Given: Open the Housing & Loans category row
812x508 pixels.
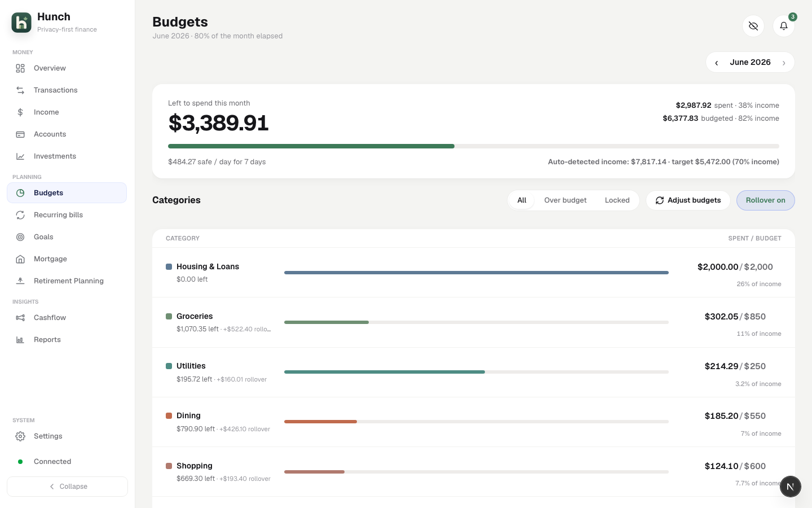Looking at the screenshot, I should (x=474, y=273).
